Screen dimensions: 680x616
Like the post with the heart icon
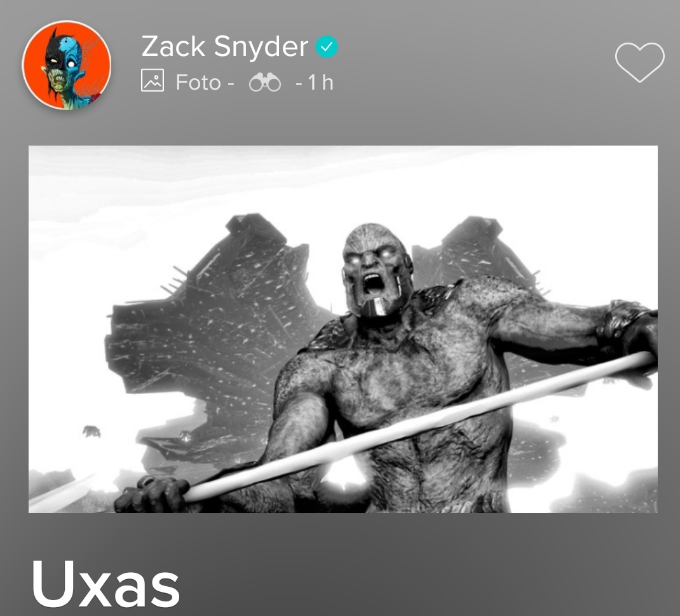[x=640, y=62]
